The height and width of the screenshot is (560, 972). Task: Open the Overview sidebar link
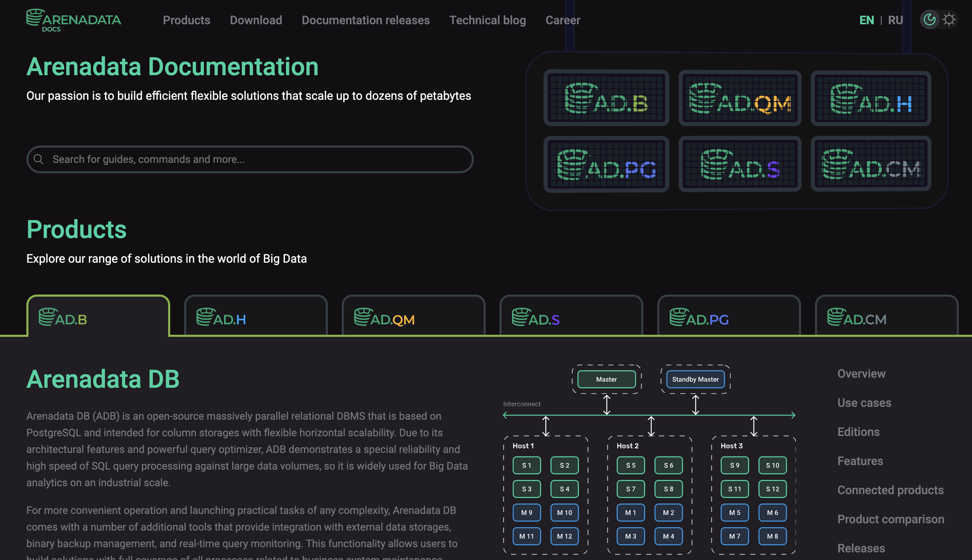(861, 374)
